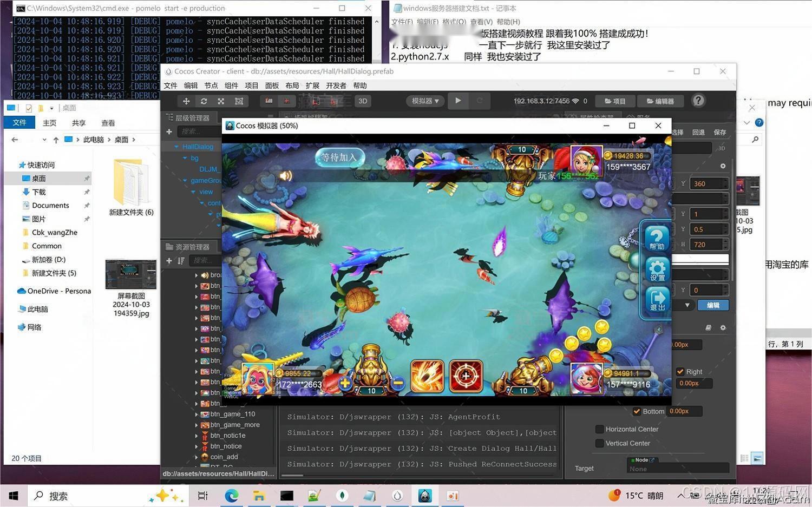Image resolution: width=812 pixels, height=507 pixels.
Task: Switch to the 查看 tab in Explorer
Action: pos(108,123)
